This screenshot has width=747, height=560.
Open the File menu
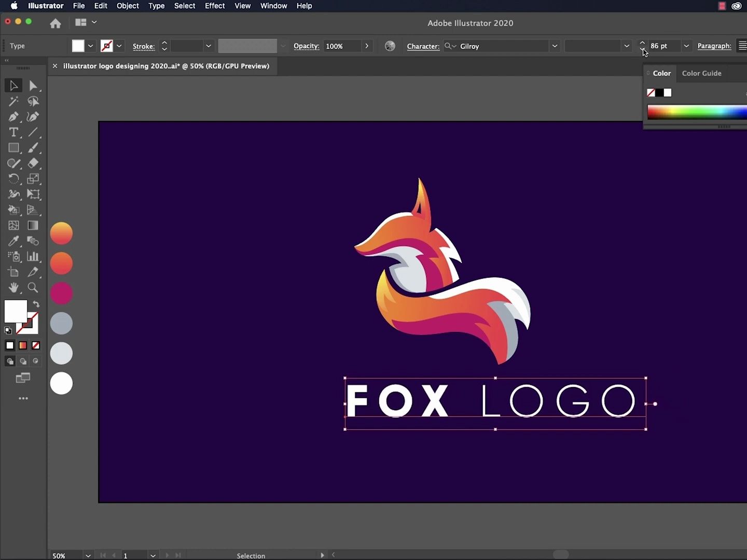tap(79, 6)
